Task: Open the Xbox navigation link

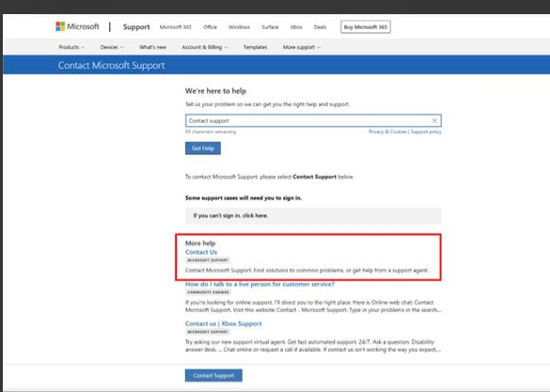Action: (296, 27)
